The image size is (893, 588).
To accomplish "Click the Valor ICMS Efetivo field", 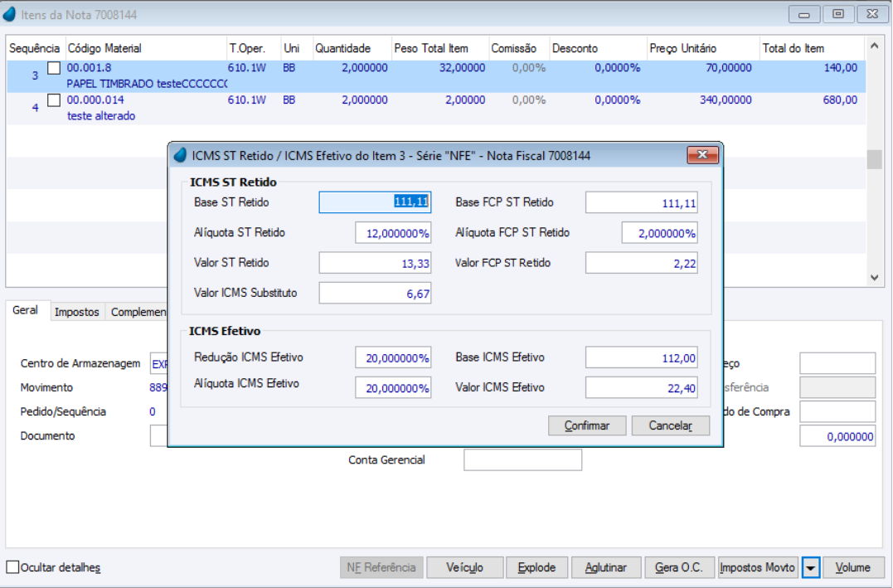I will coord(641,388).
